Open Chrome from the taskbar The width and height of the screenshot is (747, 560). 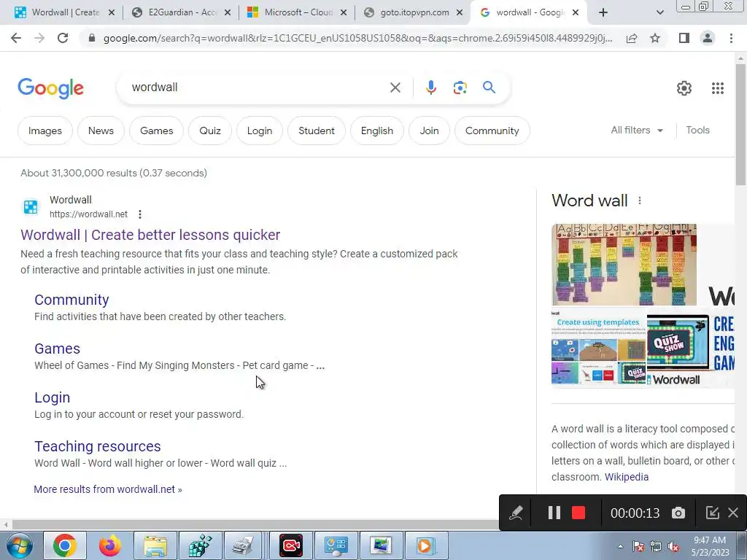(x=65, y=545)
